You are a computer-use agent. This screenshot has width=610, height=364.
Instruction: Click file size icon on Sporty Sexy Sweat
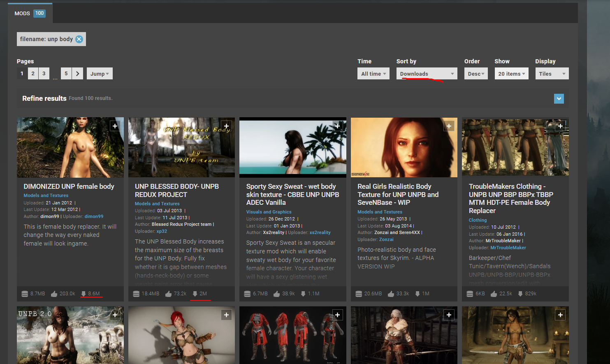[247, 294]
